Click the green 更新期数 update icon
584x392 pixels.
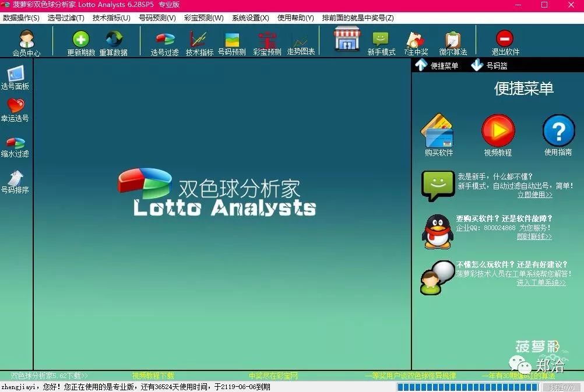coord(81,43)
